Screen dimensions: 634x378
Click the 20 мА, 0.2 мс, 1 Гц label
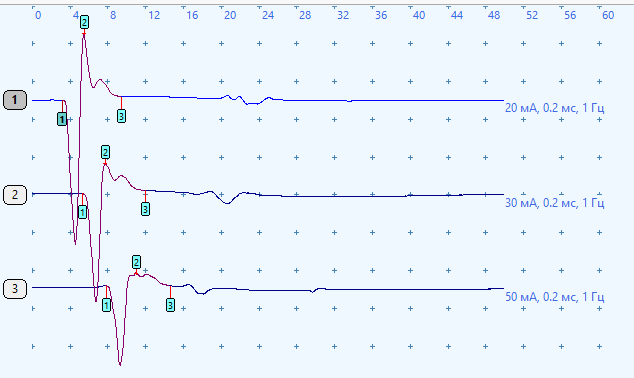tap(555, 108)
